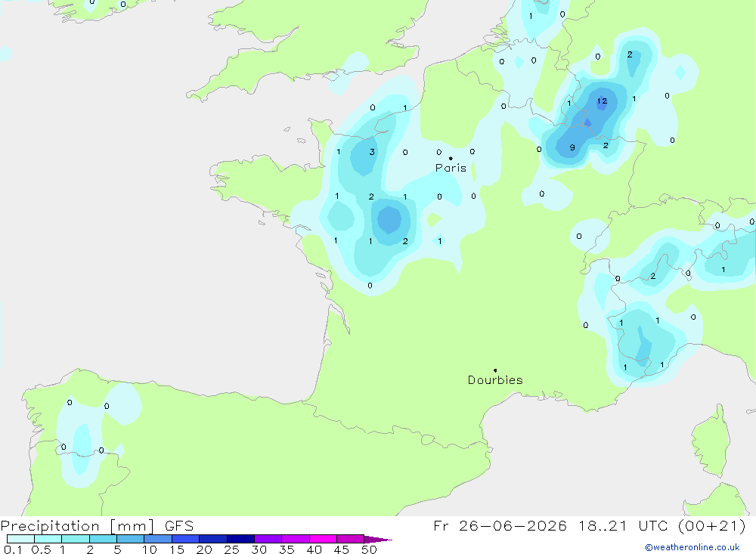
Task: Select the black dot marking Paris
Action: click(x=451, y=158)
